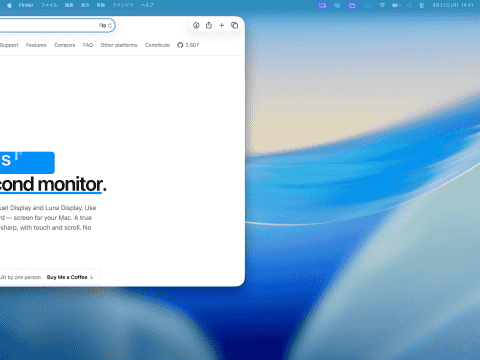Open the ファイル menu
The height and width of the screenshot is (360, 480).
click(49, 5)
